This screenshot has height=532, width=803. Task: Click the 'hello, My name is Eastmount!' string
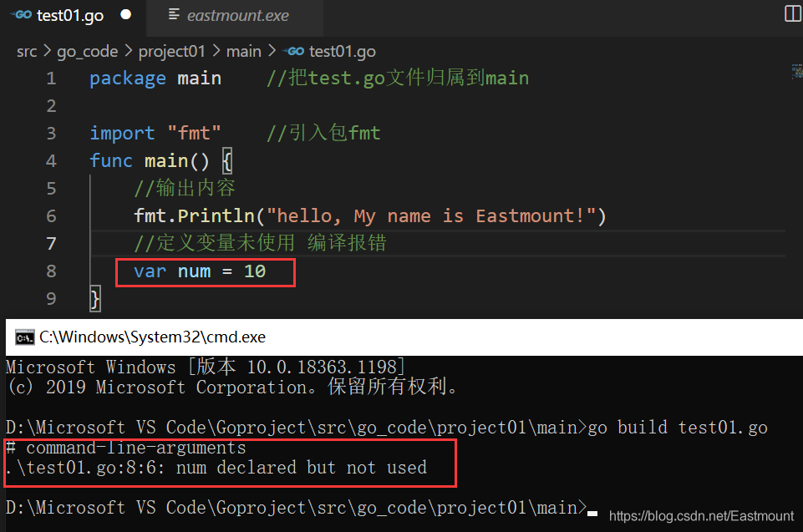click(x=430, y=216)
